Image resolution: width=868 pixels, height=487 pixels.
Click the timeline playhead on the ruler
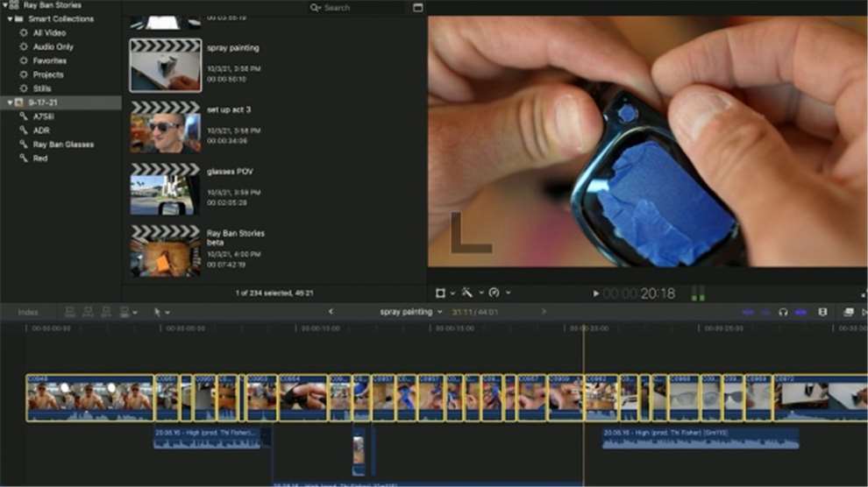[583, 328]
